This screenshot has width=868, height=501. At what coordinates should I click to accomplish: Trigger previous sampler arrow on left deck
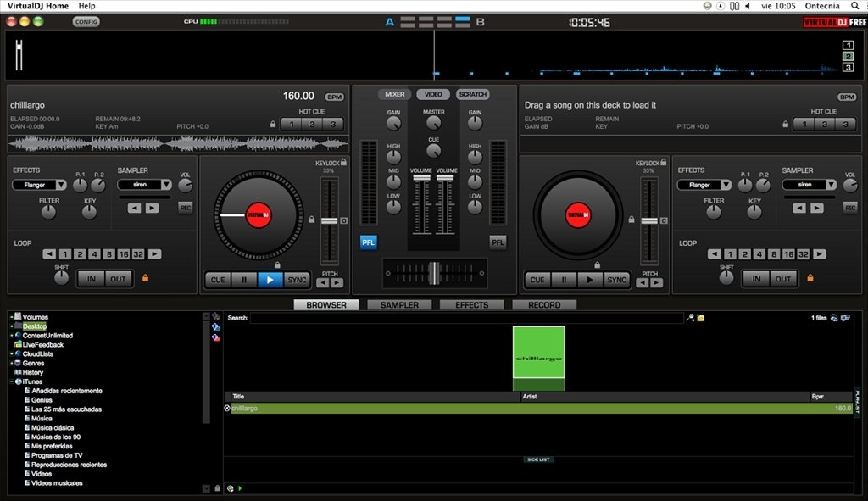click(x=135, y=209)
